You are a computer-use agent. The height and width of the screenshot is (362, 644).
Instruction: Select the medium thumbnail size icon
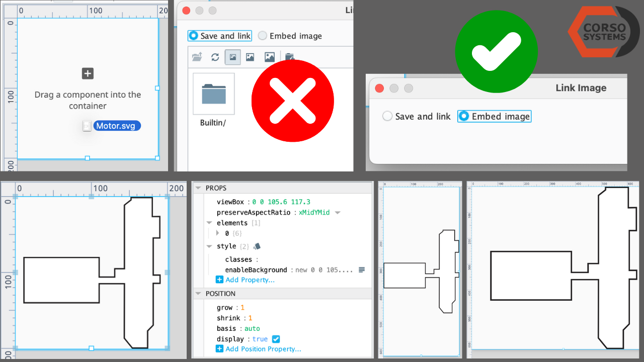(x=251, y=57)
